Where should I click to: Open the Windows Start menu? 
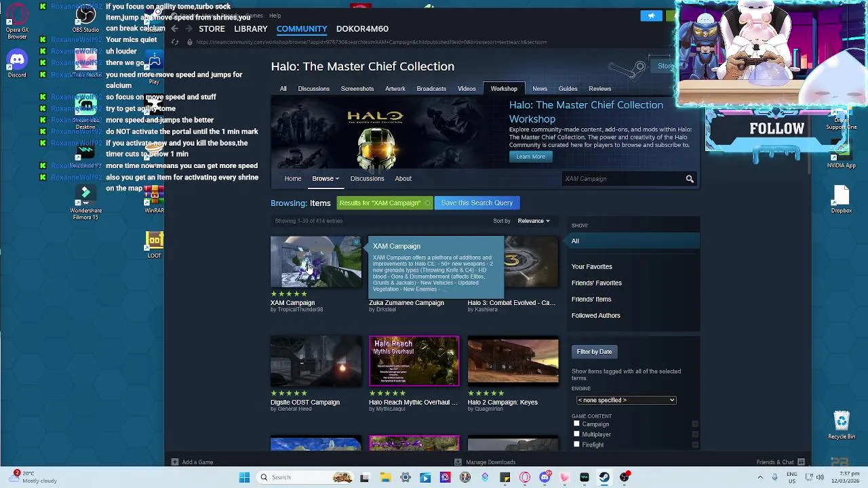[244, 477]
